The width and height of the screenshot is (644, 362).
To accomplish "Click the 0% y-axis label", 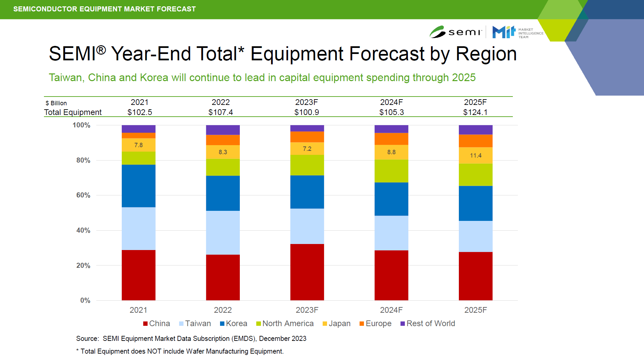I will click(x=85, y=301).
